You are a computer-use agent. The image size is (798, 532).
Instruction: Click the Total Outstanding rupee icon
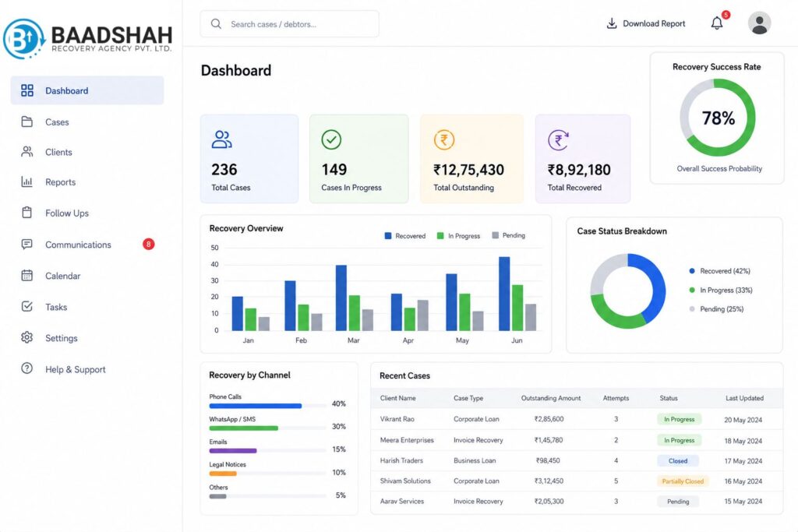pos(443,140)
